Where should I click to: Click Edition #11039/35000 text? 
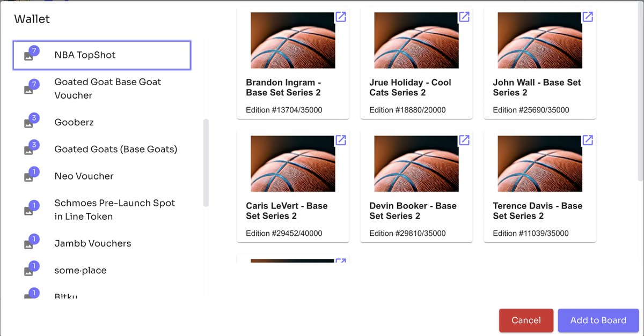click(531, 233)
